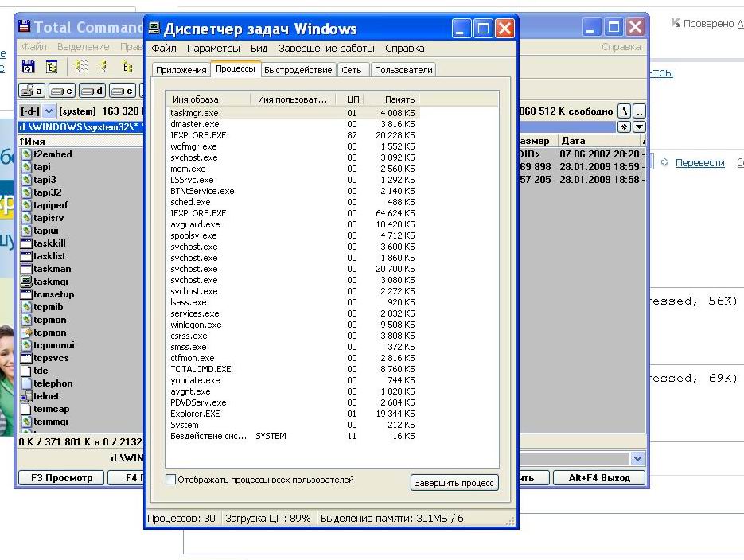This screenshot has height=560, width=744.
Task: Toggle 'Отображать процессы всех пользователей' checkbox
Action: 170,480
